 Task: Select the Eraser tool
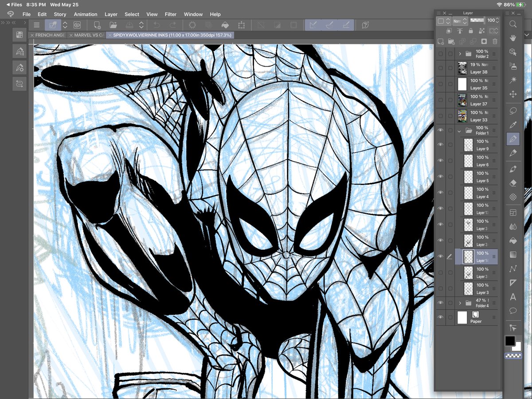coord(513,183)
